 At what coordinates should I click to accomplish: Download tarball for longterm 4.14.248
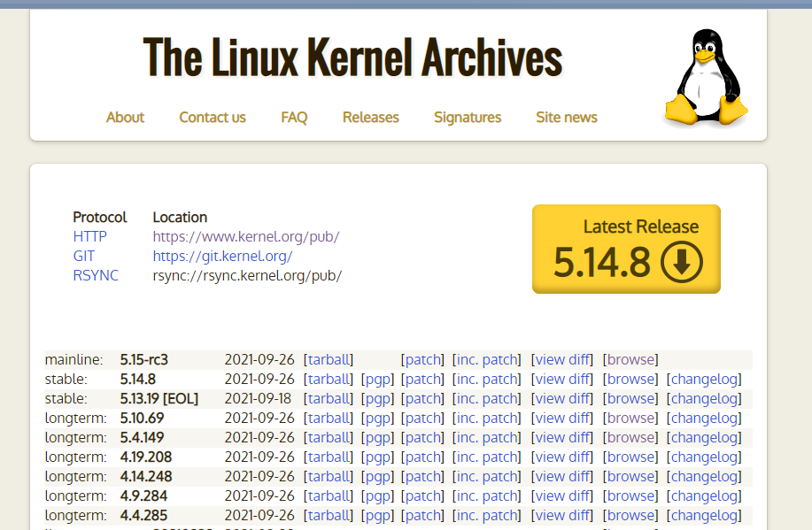point(329,477)
